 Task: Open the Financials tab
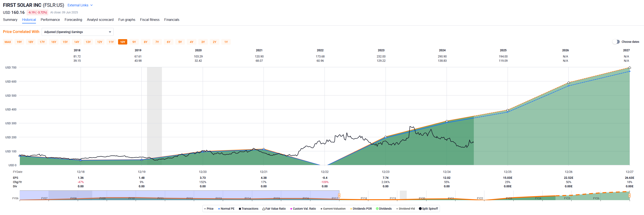pos(172,20)
